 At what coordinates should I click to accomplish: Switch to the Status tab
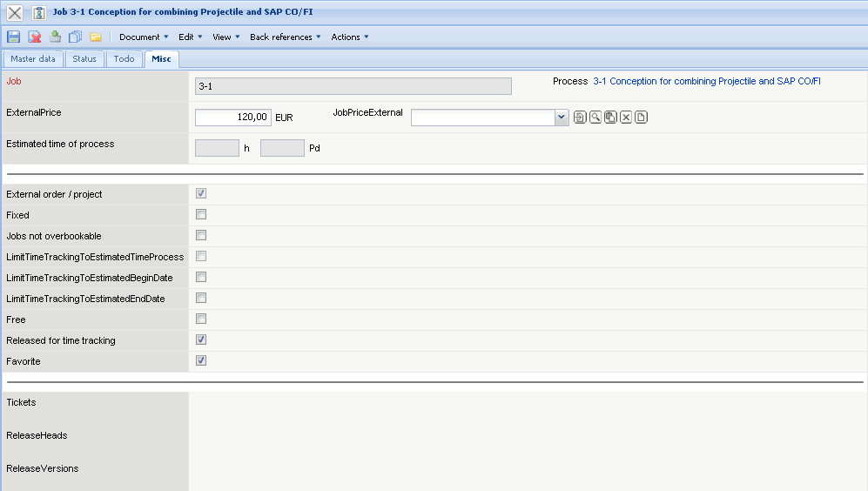(84, 58)
